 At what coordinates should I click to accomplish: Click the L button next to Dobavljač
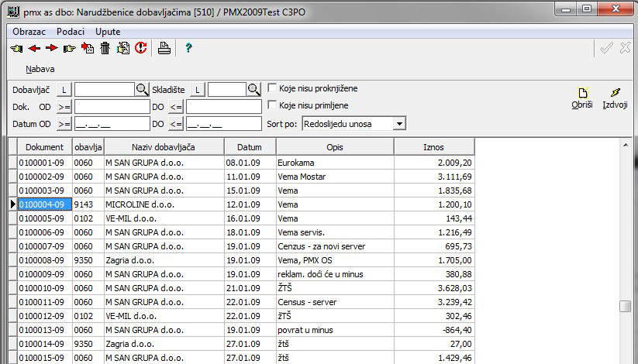(64, 90)
